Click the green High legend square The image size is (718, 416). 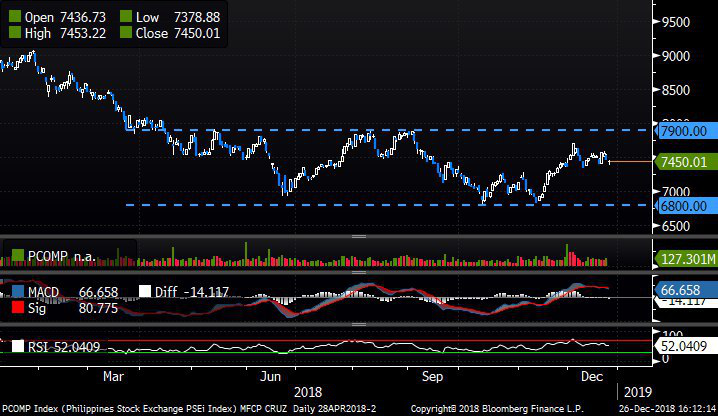14,33
